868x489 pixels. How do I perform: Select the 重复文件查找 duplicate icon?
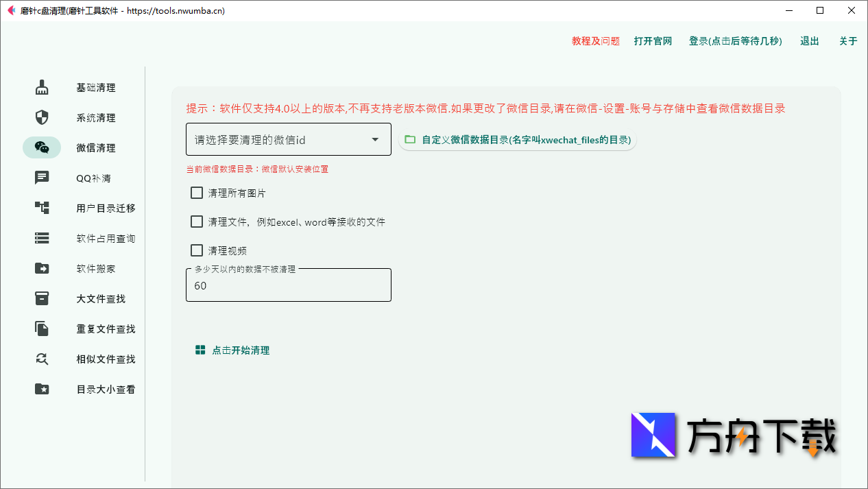coord(42,329)
